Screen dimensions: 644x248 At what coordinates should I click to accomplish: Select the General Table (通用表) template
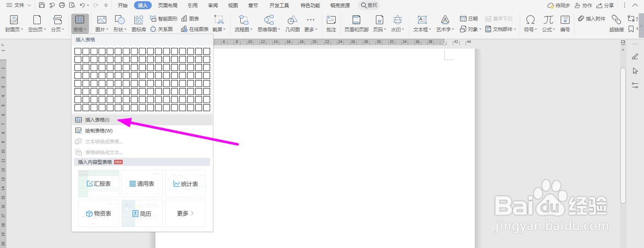(x=142, y=184)
